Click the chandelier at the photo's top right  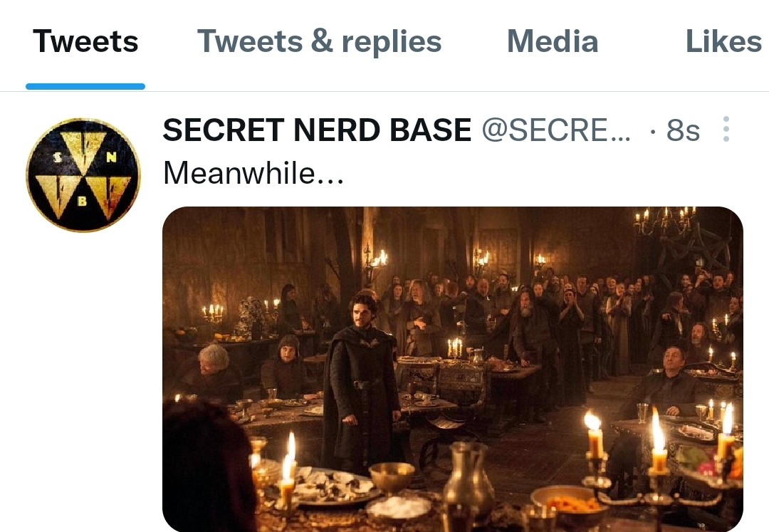click(666, 222)
